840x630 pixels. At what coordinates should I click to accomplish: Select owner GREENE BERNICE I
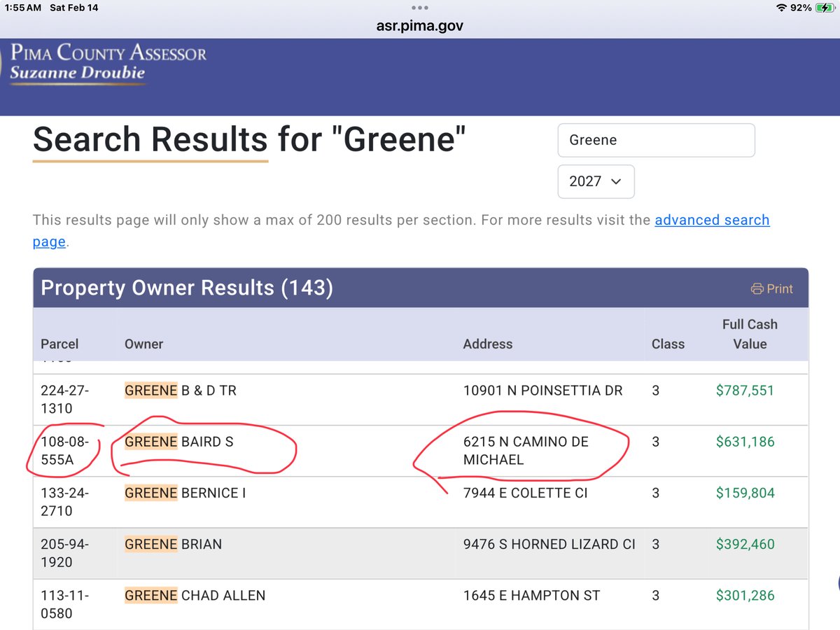click(x=185, y=493)
